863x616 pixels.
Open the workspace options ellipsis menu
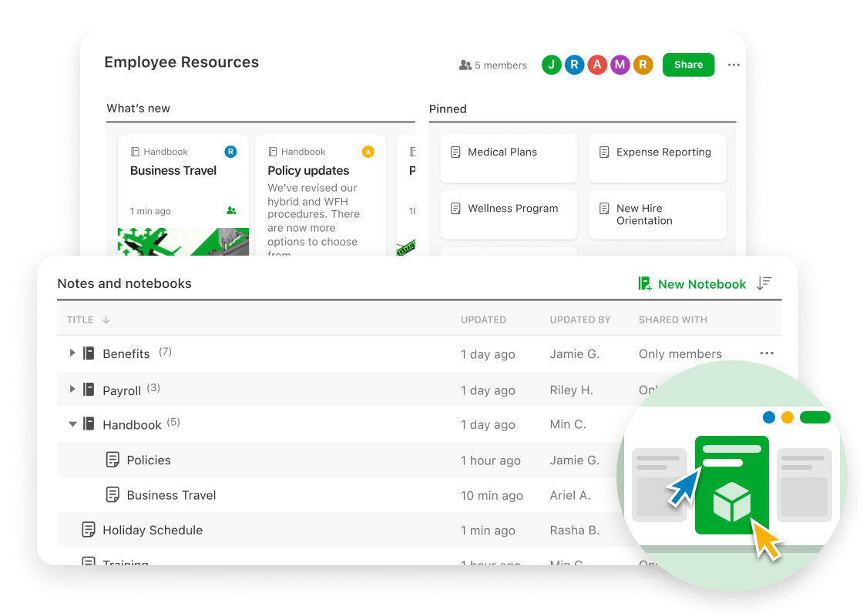coord(733,65)
